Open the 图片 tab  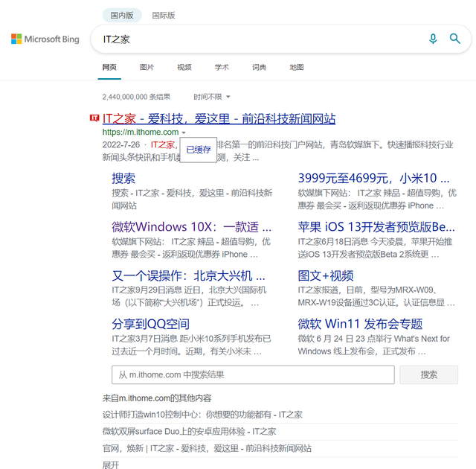tap(147, 67)
